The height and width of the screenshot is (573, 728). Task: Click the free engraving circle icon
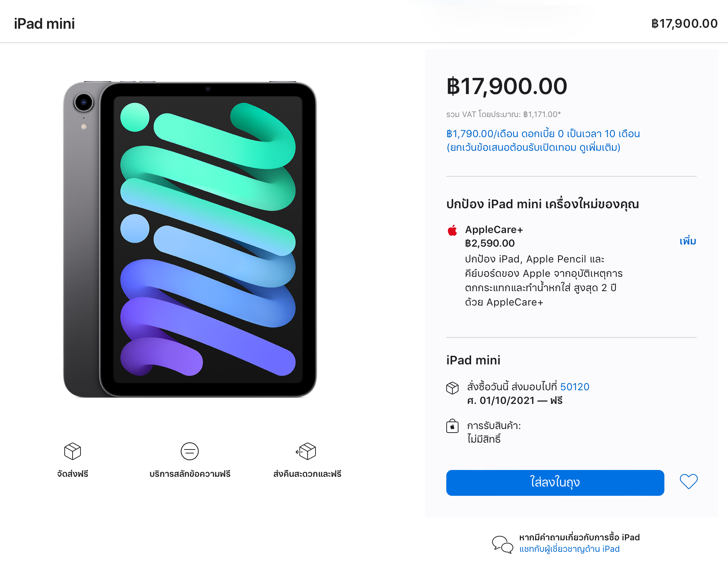(x=190, y=451)
